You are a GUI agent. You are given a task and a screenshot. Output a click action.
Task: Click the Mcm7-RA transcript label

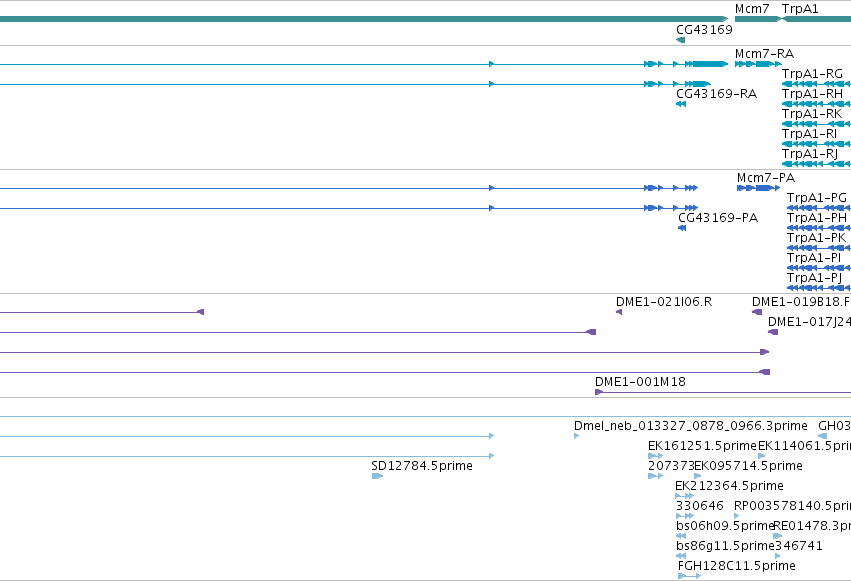[764, 54]
